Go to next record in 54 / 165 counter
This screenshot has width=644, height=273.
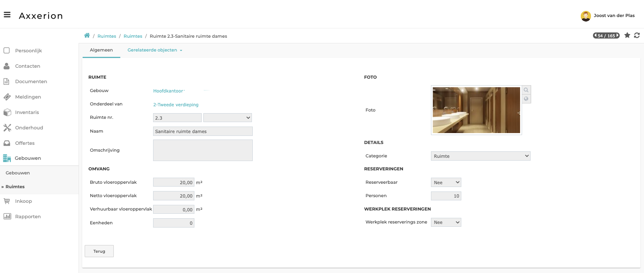(618, 36)
